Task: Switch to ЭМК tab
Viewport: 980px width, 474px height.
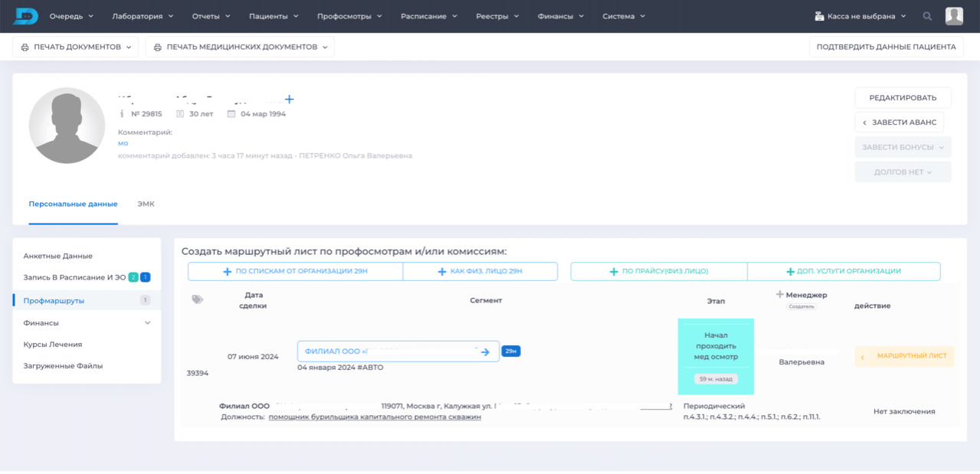Action: [x=146, y=204]
